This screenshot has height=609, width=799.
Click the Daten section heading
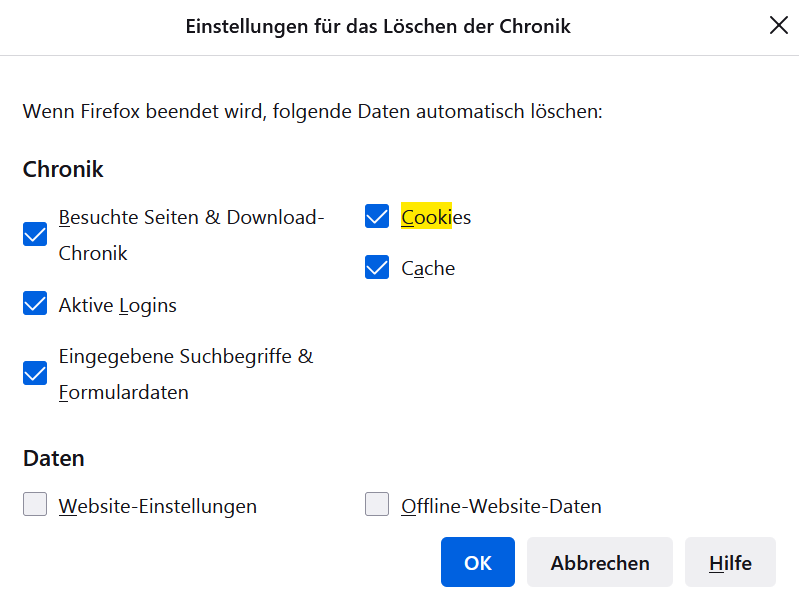54,458
